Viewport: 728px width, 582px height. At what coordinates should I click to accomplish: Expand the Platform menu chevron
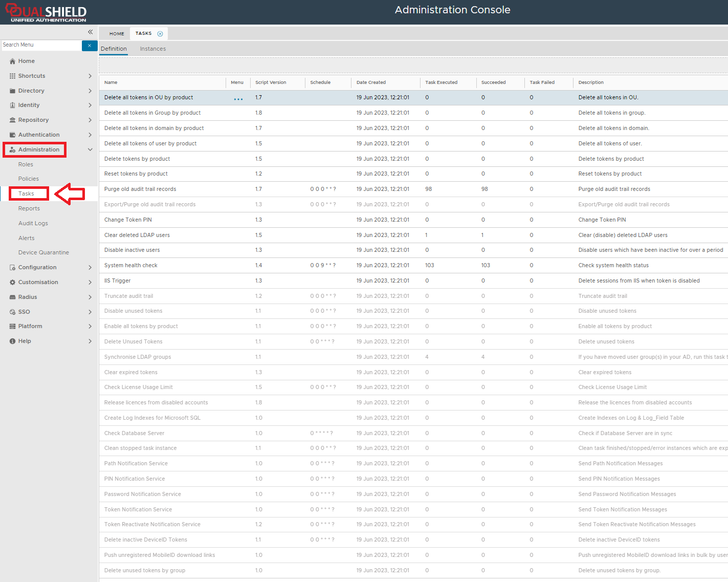coord(90,327)
